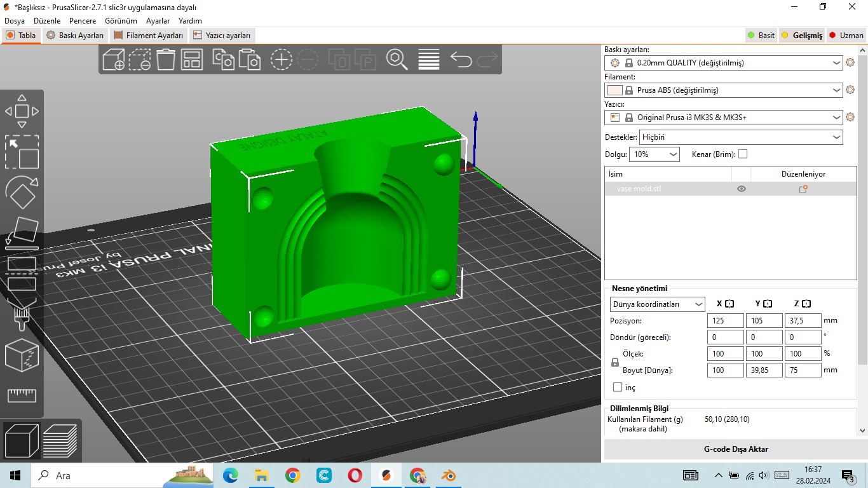The image size is (868, 488).
Task: Open Opera browser from taskbar
Action: [x=355, y=475]
